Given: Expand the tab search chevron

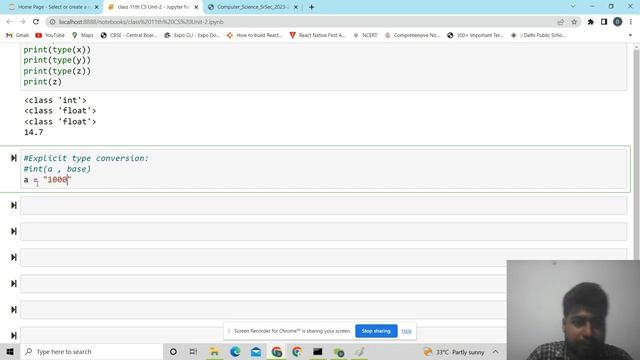Looking at the screenshot, I should tap(573, 7).
